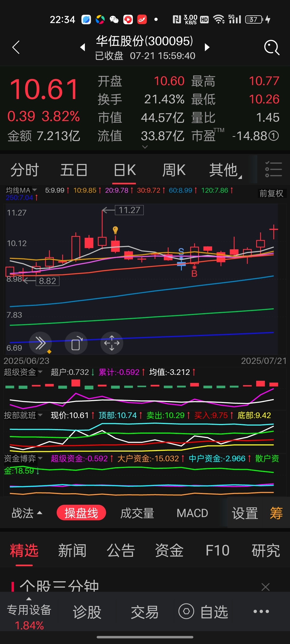Tap the Wi-Fi status bar icon
290x644 pixels.
coord(219,19)
